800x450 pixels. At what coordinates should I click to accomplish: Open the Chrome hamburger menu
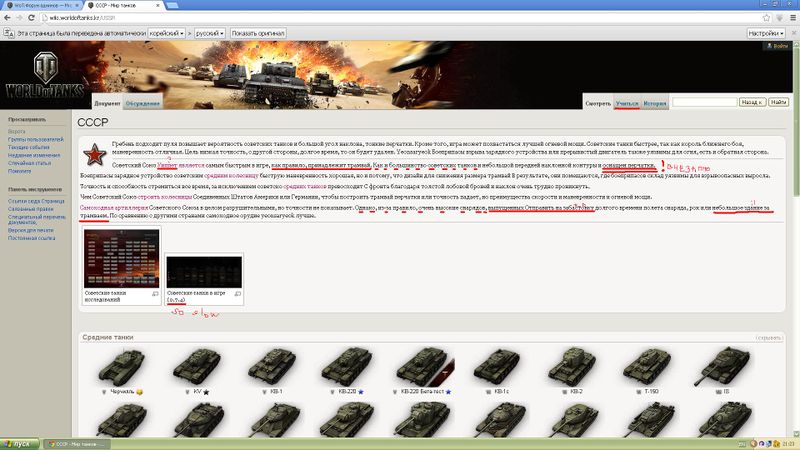(793, 18)
